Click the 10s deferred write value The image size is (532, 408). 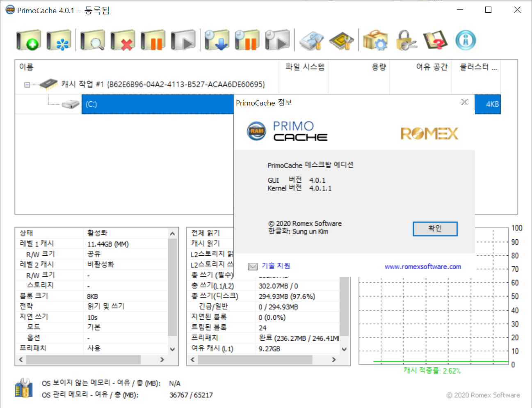pyautogui.click(x=92, y=318)
